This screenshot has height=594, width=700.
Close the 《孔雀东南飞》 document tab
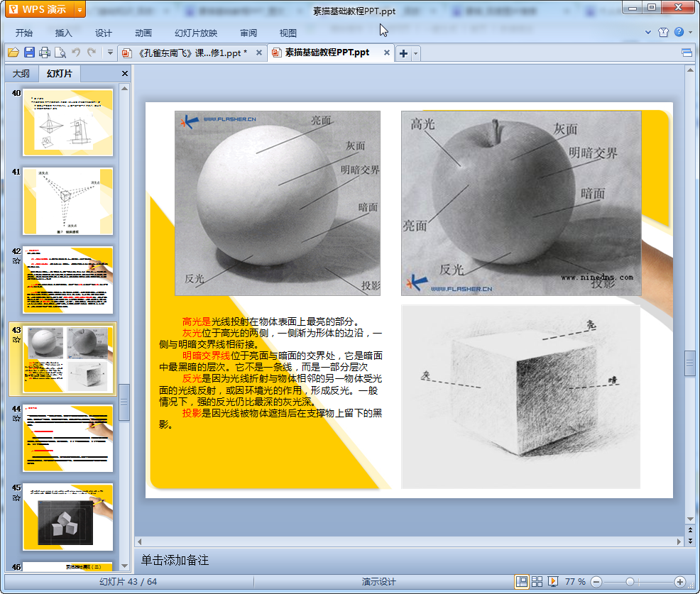[x=259, y=53]
